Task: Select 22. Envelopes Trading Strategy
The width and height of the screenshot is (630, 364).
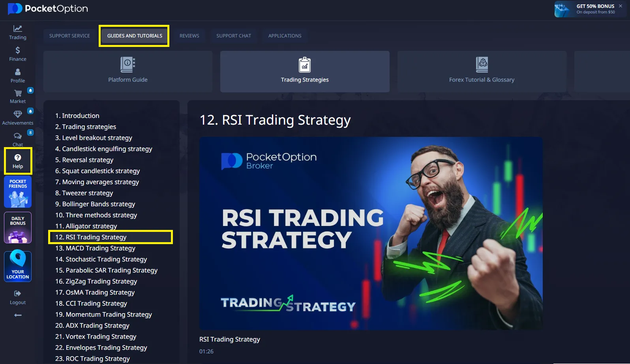Action: (x=101, y=347)
